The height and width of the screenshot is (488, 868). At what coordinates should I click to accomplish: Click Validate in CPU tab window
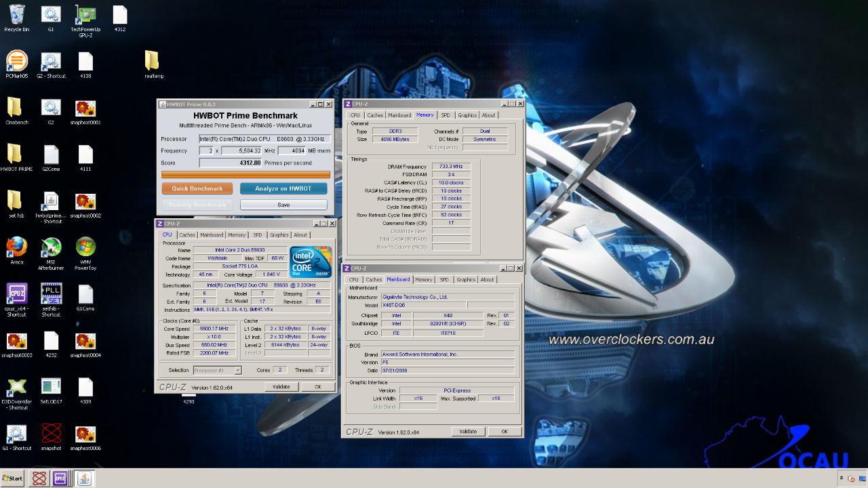[281, 387]
